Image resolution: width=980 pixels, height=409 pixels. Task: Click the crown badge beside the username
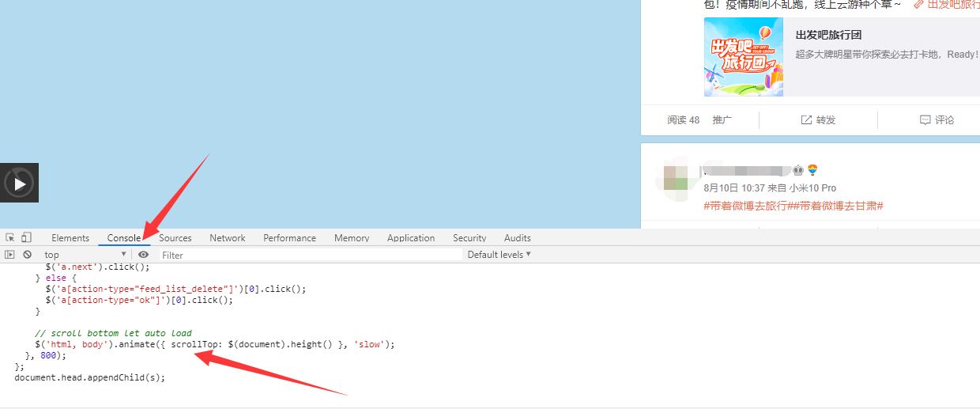click(x=798, y=170)
